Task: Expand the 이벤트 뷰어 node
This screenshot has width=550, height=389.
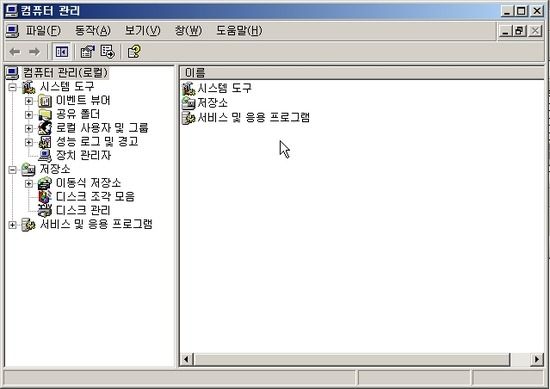Action: click(x=29, y=101)
